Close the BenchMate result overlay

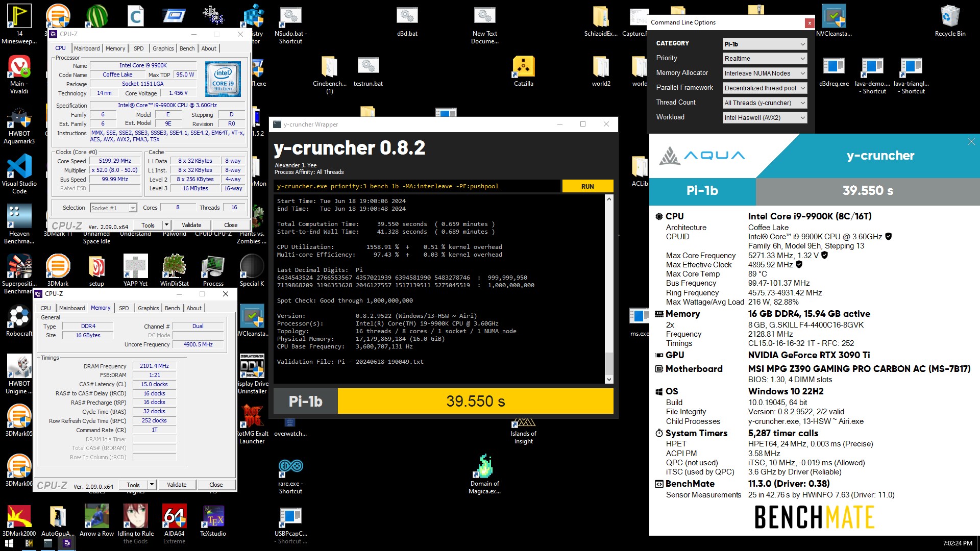(x=971, y=142)
